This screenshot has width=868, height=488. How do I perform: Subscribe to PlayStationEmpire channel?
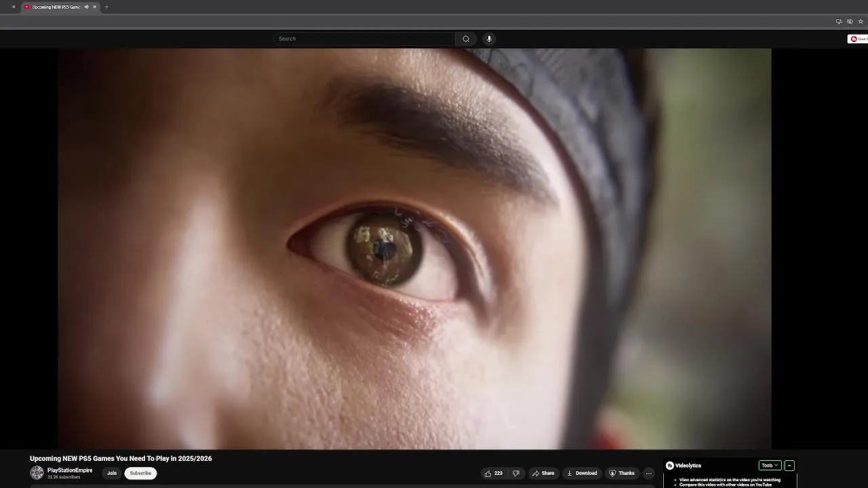[140, 473]
